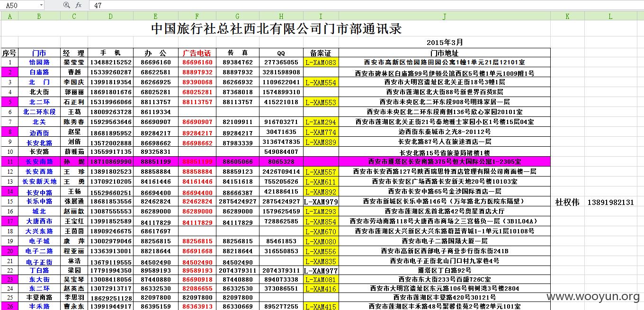Click the blue 门市 header cell

tap(39, 53)
